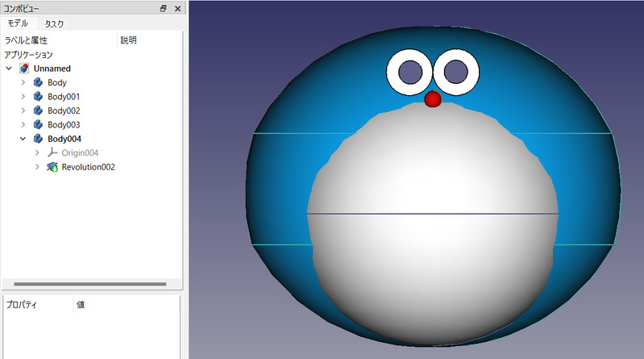Expand the Body tree node
This screenshot has height=359, width=644.
23,82
